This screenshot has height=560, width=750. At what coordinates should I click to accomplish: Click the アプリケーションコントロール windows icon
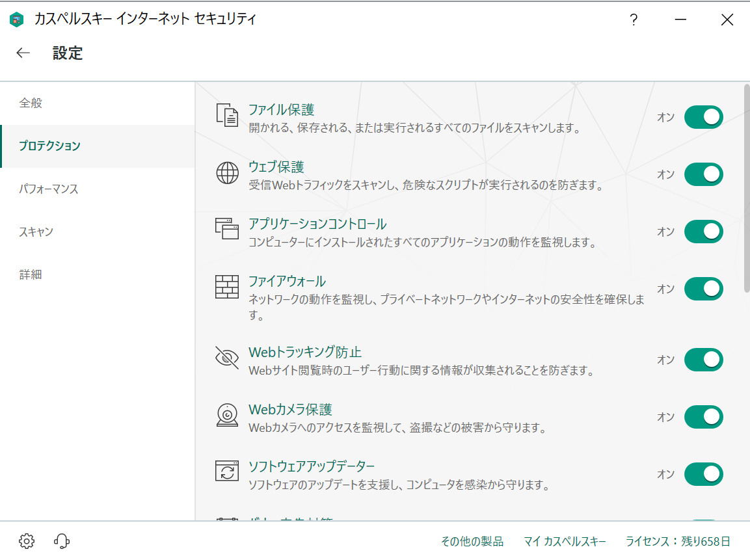tap(227, 228)
